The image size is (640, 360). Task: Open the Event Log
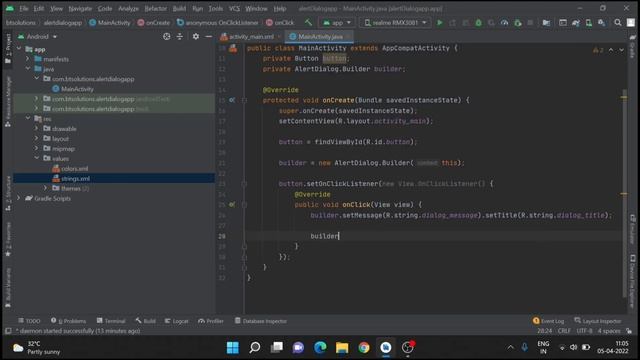[549, 321]
